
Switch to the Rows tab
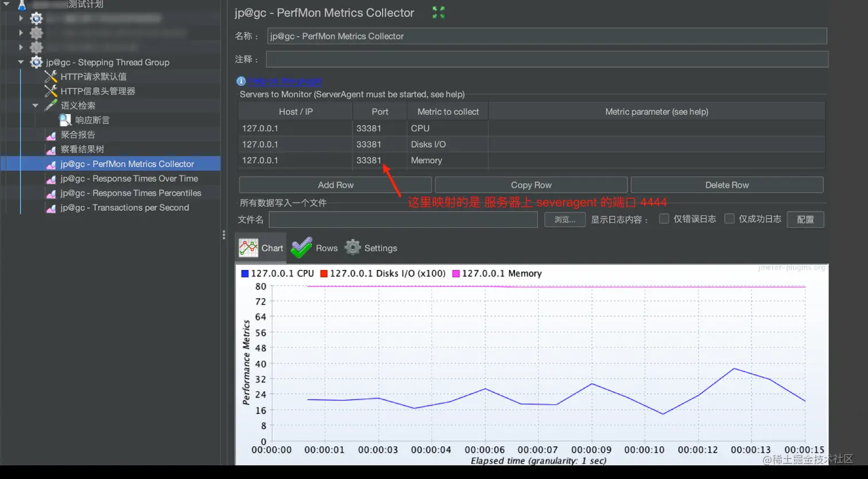point(314,248)
